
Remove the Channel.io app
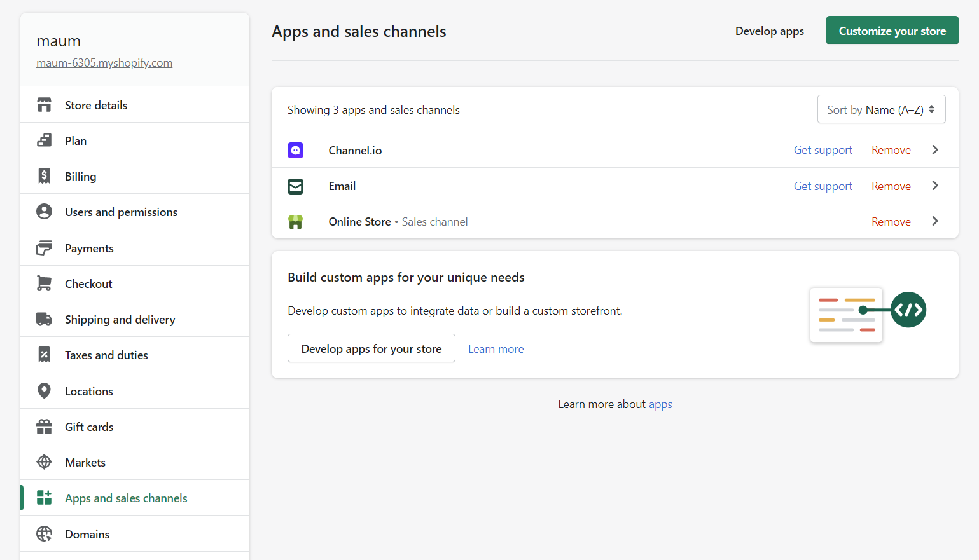coord(891,150)
